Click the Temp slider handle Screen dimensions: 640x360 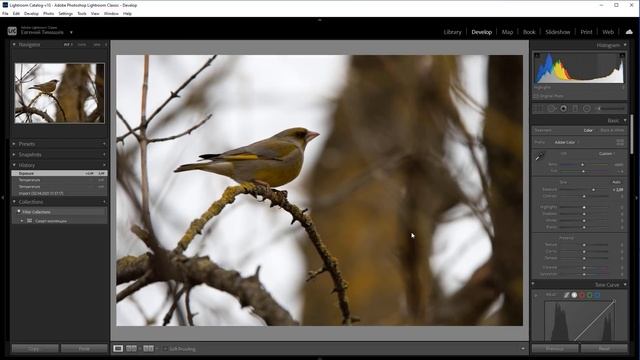[x=582, y=164]
